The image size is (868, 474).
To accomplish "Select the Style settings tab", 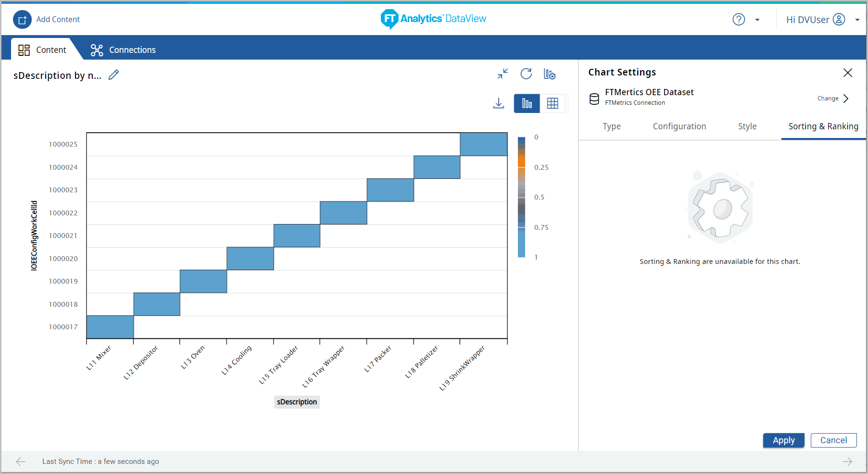I will (747, 126).
